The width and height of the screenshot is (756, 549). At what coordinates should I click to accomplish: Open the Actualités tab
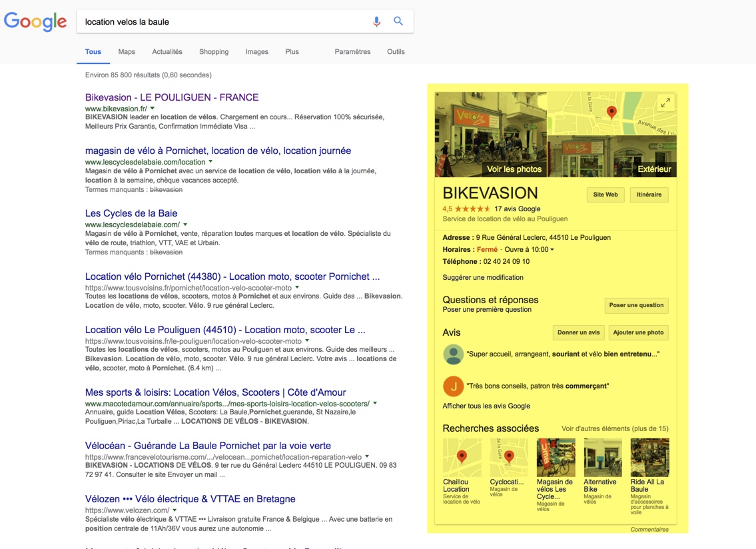pos(167,51)
